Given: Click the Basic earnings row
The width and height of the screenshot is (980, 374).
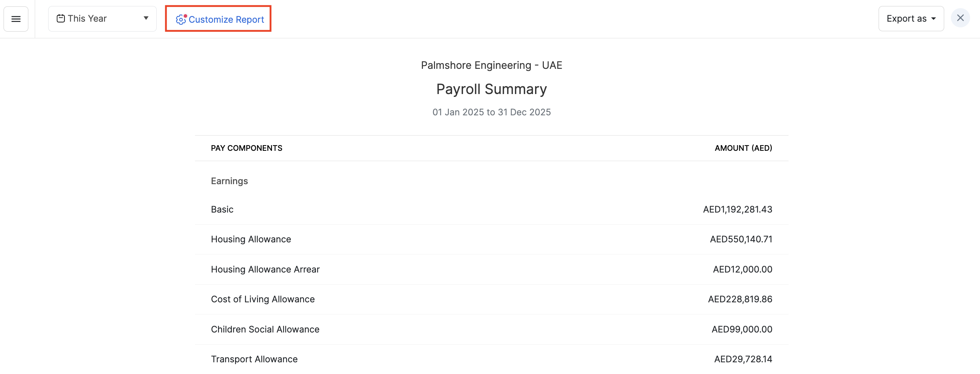Looking at the screenshot, I should pos(222,209).
